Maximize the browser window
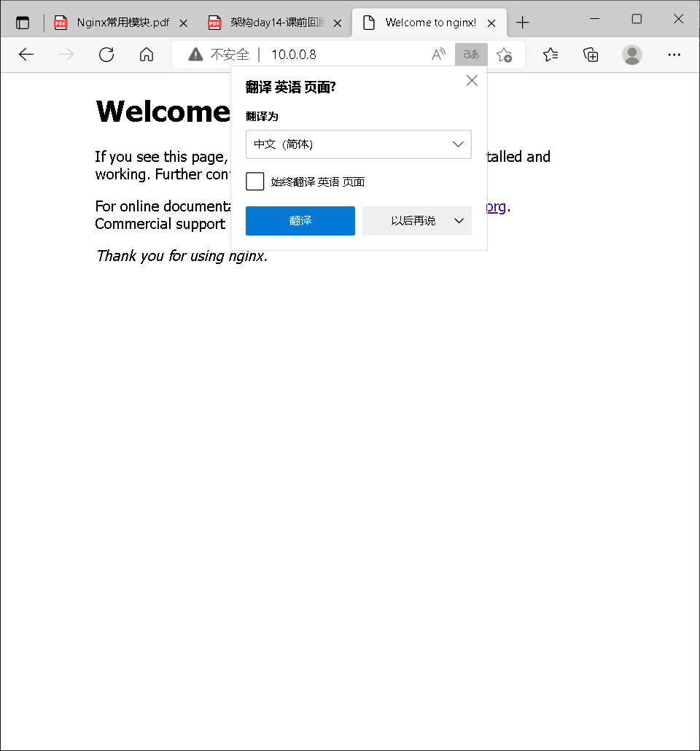The width and height of the screenshot is (700, 751). (637, 19)
